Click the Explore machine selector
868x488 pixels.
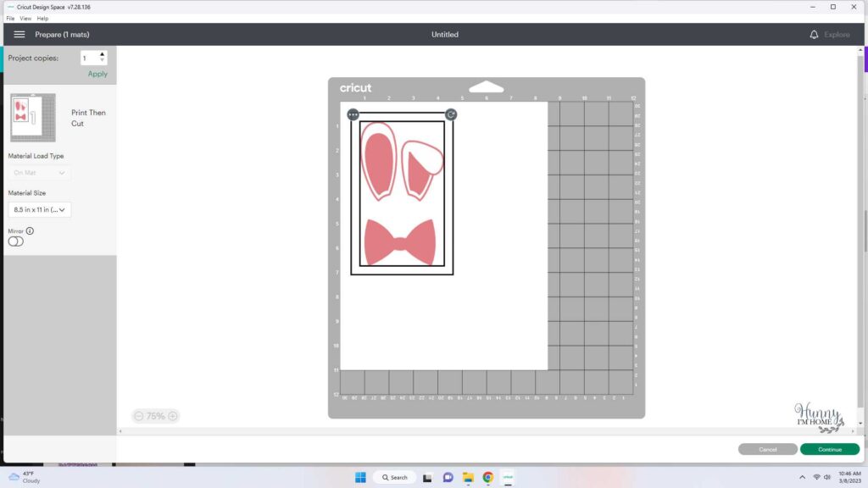click(837, 34)
